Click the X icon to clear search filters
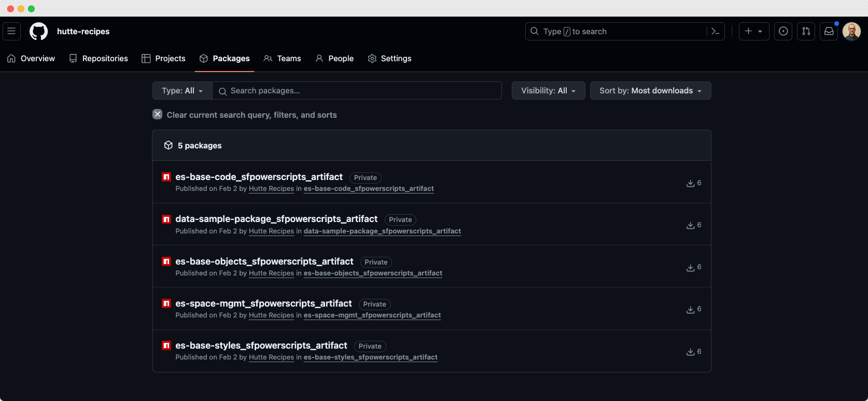The height and width of the screenshot is (401, 868). 158,115
